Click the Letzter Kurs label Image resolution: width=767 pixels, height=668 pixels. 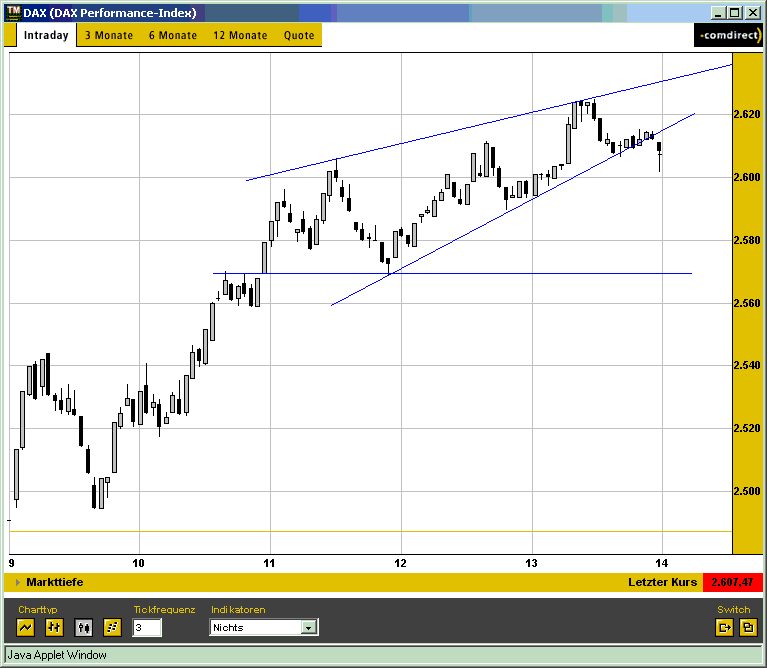click(662, 582)
